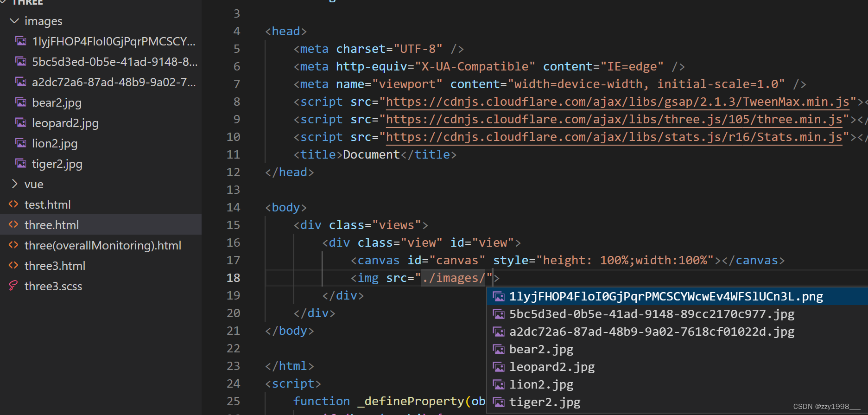The width and height of the screenshot is (868, 415).
Task: Choose 1lyjFHOP4FloI0GjPqrPMCSCYWcwEv4WFSlUCn3L.png autocomplete suggestion
Action: (x=678, y=296)
